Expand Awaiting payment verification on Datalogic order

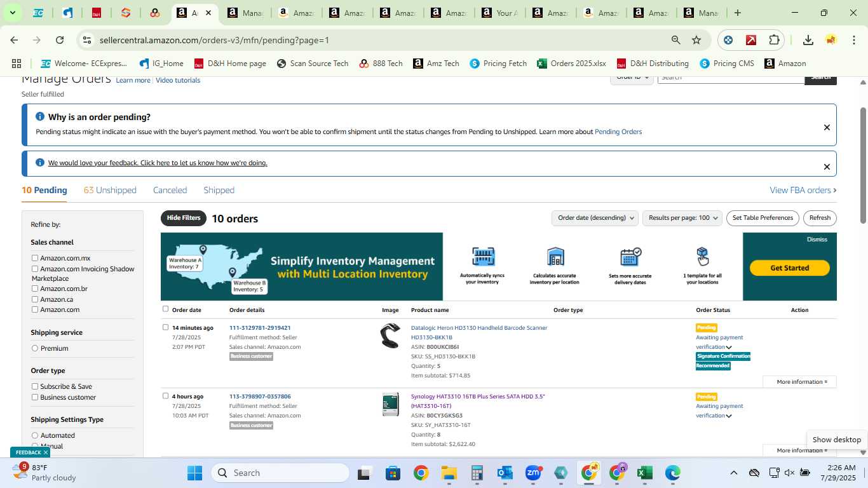[x=729, y=348]
